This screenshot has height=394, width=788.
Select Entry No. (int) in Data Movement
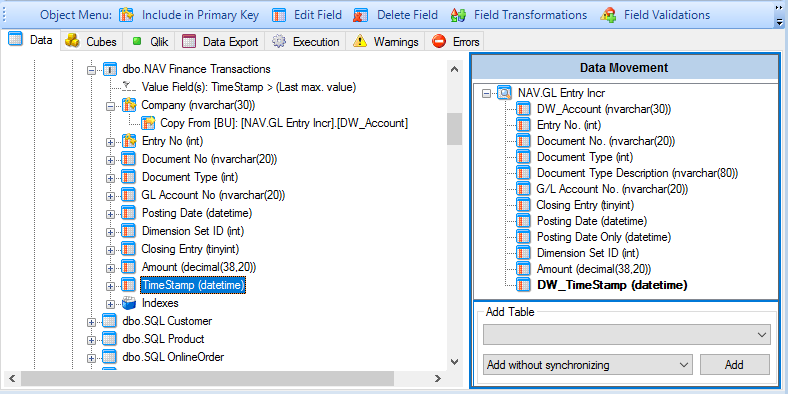pos(569,125)
